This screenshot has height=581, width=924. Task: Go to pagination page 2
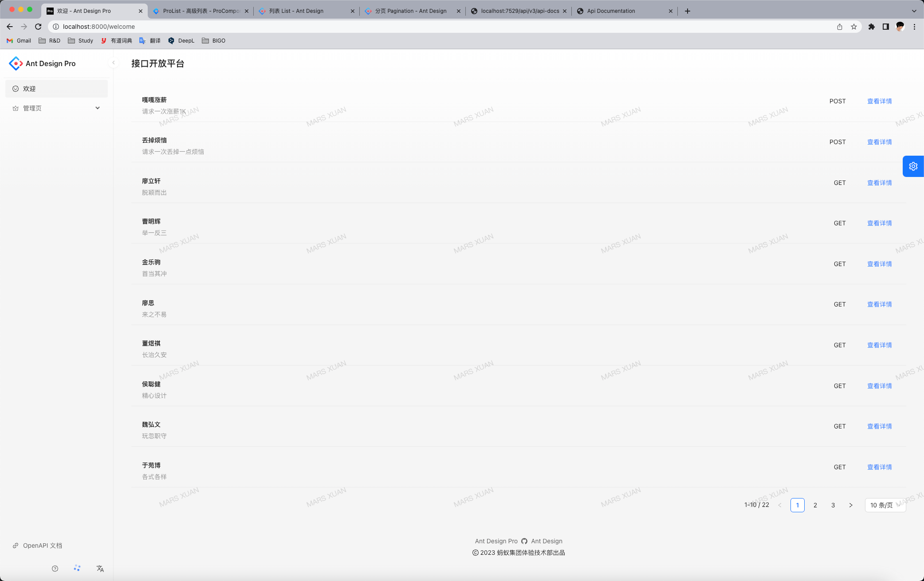click(815, 505)
